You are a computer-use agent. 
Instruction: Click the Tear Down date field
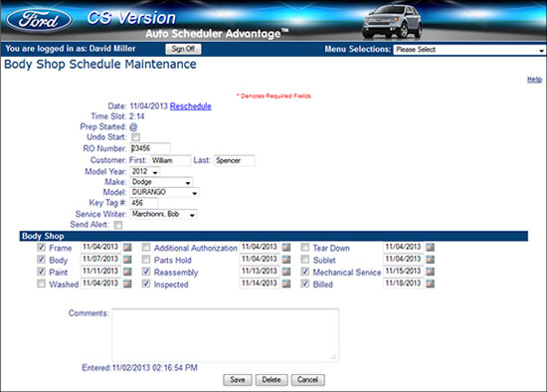point(403,247)
